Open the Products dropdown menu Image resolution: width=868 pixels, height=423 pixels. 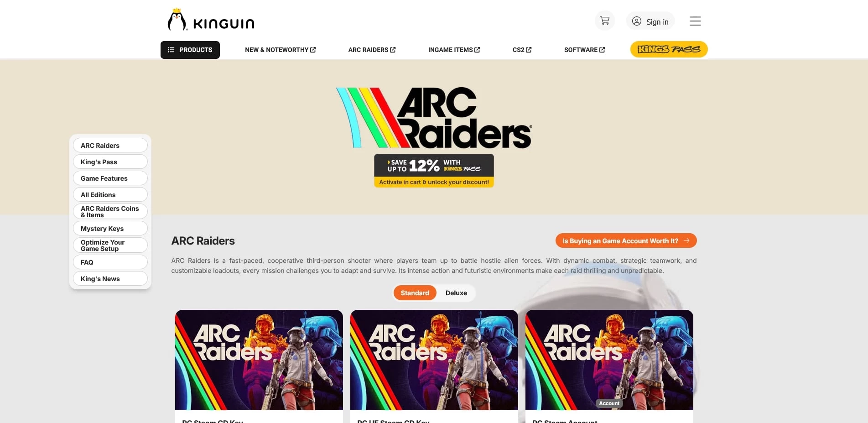click(190, 50)
